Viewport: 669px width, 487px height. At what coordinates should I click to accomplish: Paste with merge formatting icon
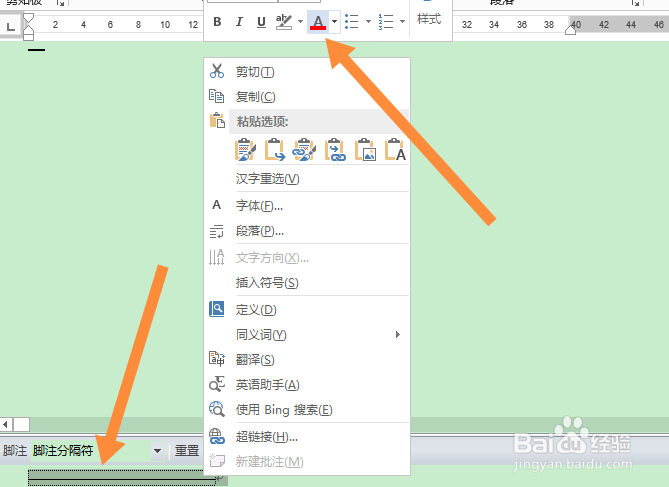(x=274, y=150)
